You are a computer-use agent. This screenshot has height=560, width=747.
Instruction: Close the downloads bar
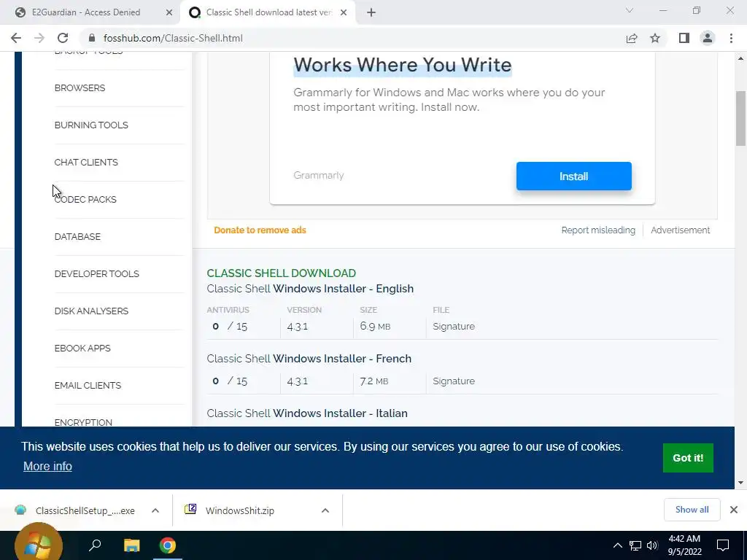[734, 510]
